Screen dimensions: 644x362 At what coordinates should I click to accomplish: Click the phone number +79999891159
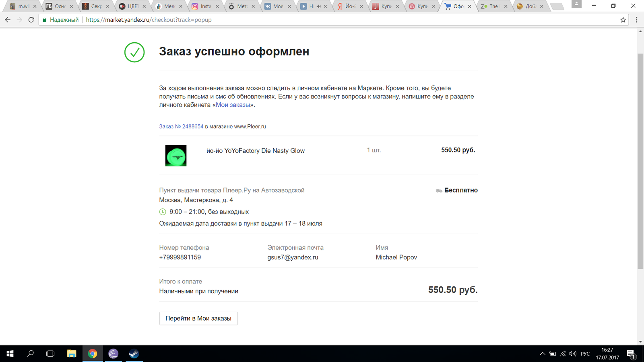180,257
